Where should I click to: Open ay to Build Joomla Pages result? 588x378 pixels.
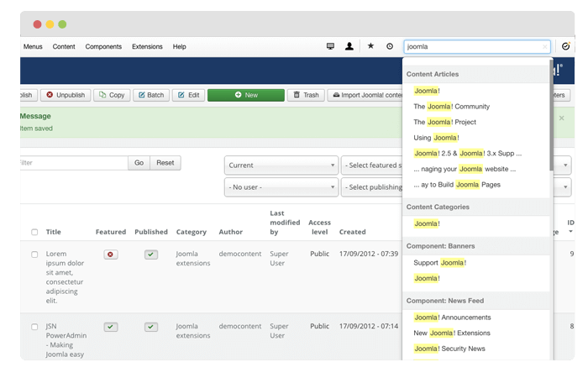(457, 185)
